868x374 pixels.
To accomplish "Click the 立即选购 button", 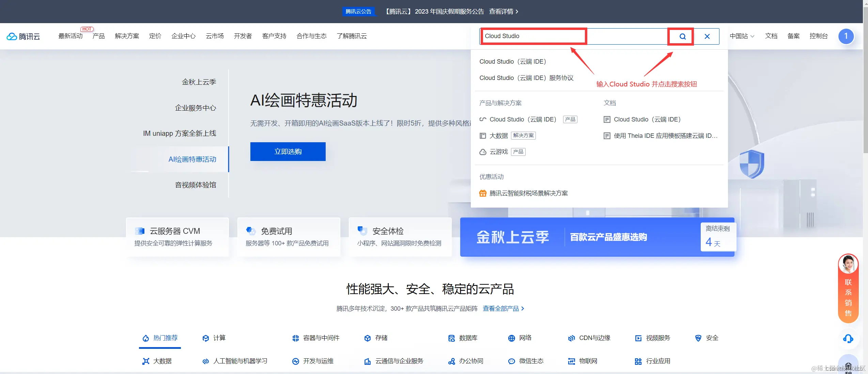I will [x=288, y=151].
